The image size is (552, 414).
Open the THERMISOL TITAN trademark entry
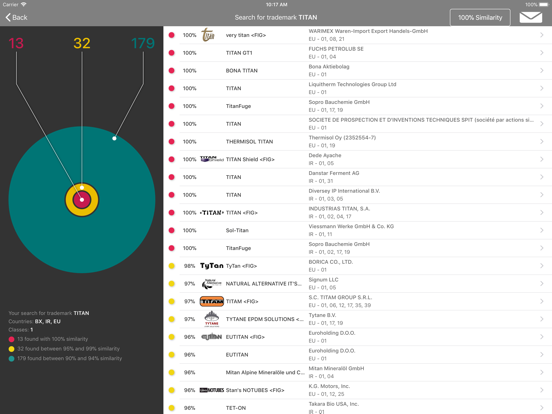pos(358,142)
